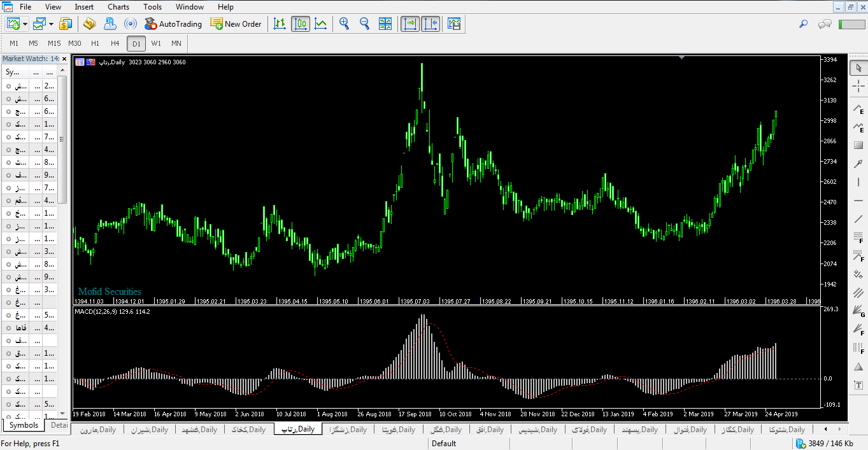Switch timeframe to M15
This screenshot has height=450, width=868.
54,43
